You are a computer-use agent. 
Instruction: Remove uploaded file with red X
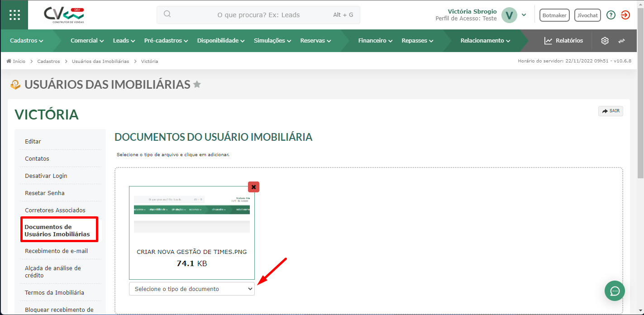(x=253, y=187)
